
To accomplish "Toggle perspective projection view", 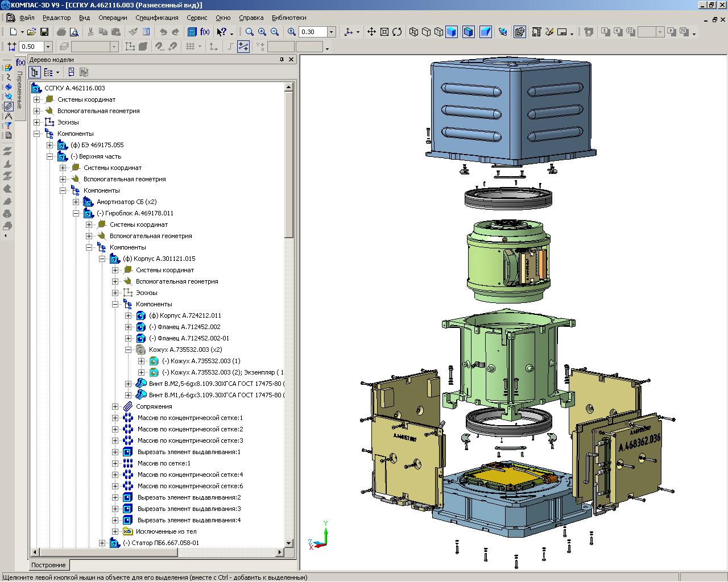I will click(485, 32).
